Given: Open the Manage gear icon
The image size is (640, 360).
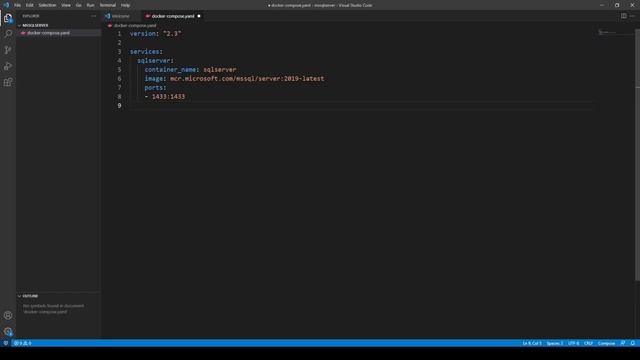Looking at the screenshot, I should pyautogui.click(x=8, y=331).
